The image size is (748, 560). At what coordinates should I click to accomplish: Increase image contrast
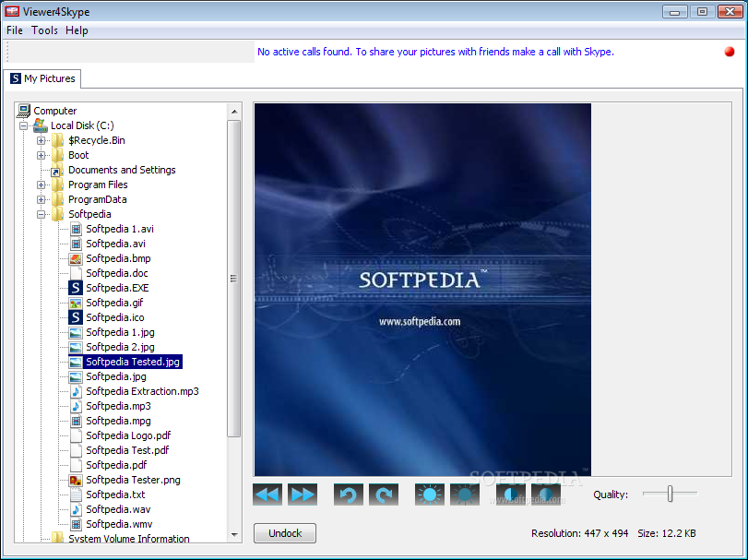click(x=510, y=494)
